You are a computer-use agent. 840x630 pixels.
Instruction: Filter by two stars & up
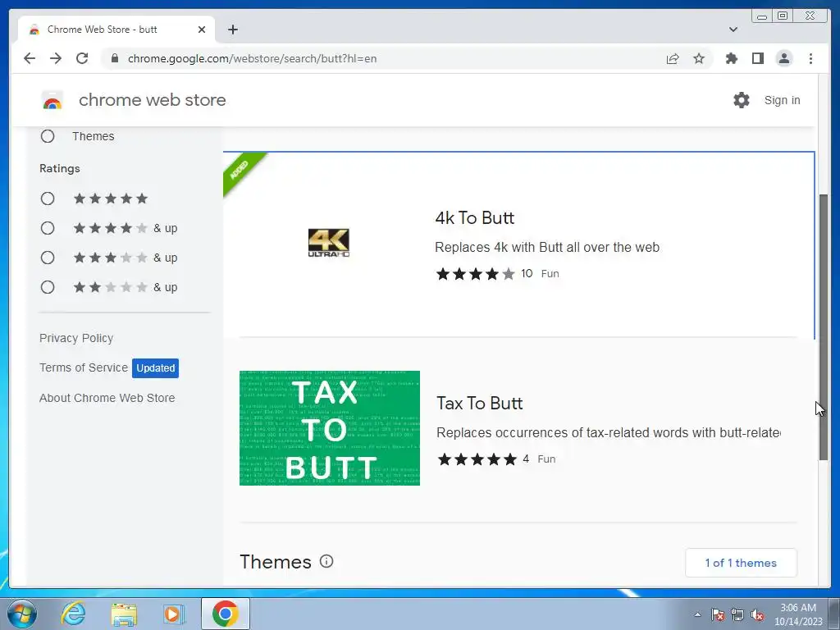[48, 287]
